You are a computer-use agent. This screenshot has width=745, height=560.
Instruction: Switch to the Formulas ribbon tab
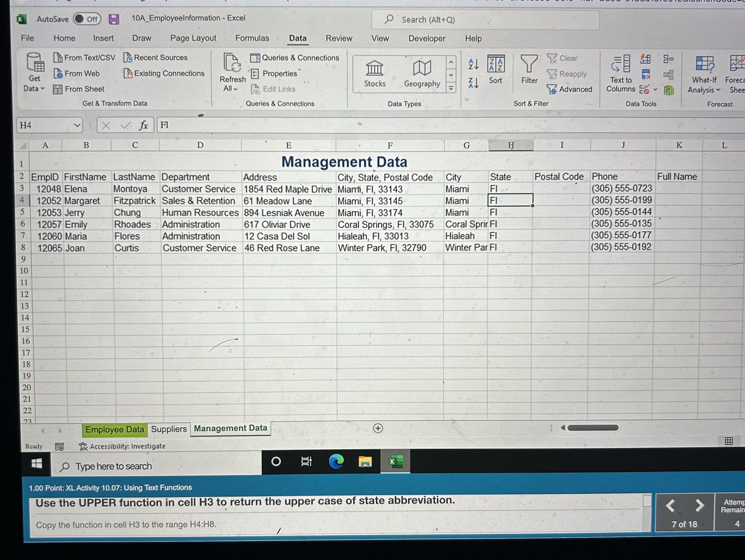coord(252,38)
